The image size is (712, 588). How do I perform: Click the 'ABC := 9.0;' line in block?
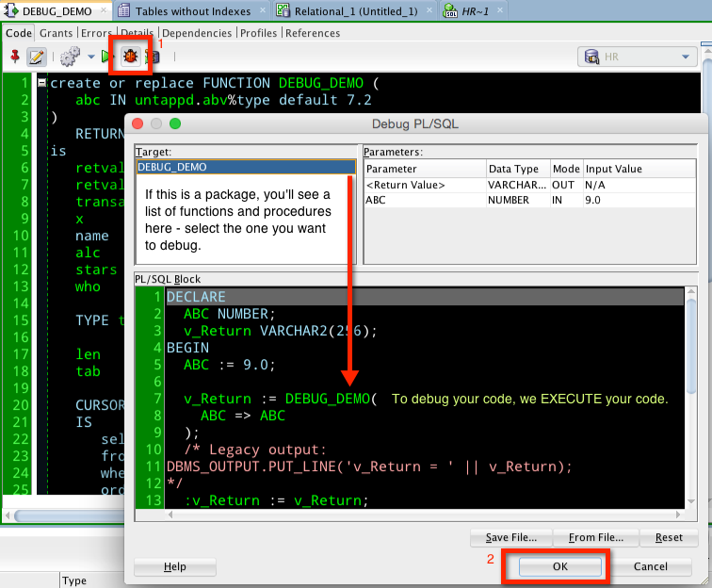point(229,365)
